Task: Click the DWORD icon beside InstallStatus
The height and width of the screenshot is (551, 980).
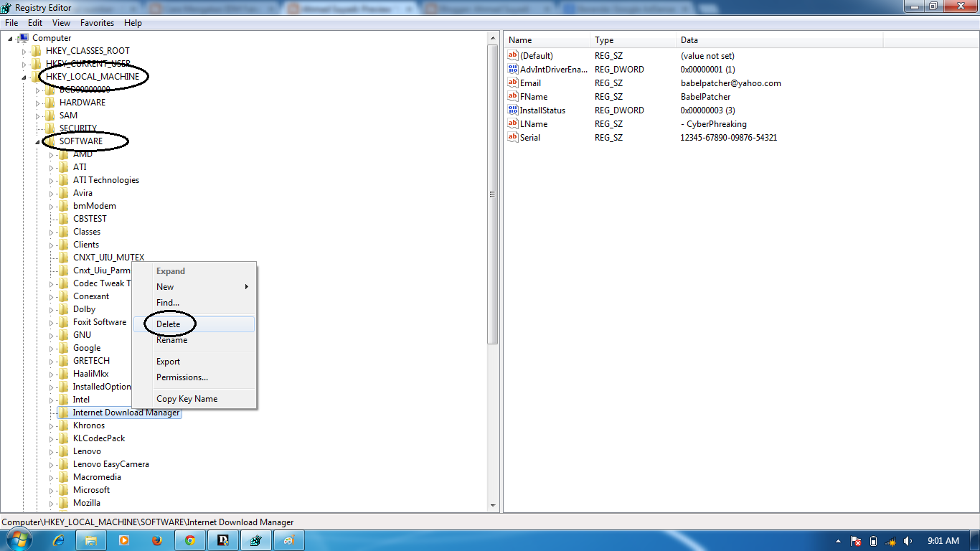Action: pos(513,110)
